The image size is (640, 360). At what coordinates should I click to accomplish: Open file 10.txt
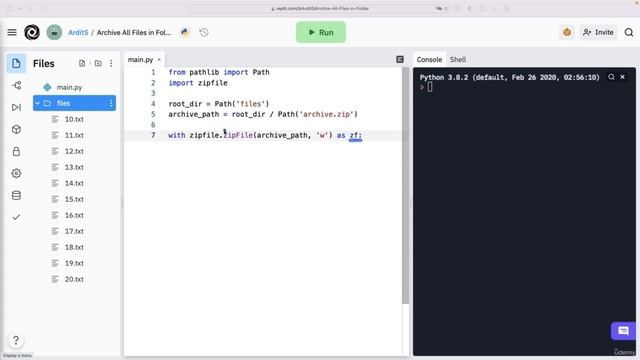pos(74,119)
